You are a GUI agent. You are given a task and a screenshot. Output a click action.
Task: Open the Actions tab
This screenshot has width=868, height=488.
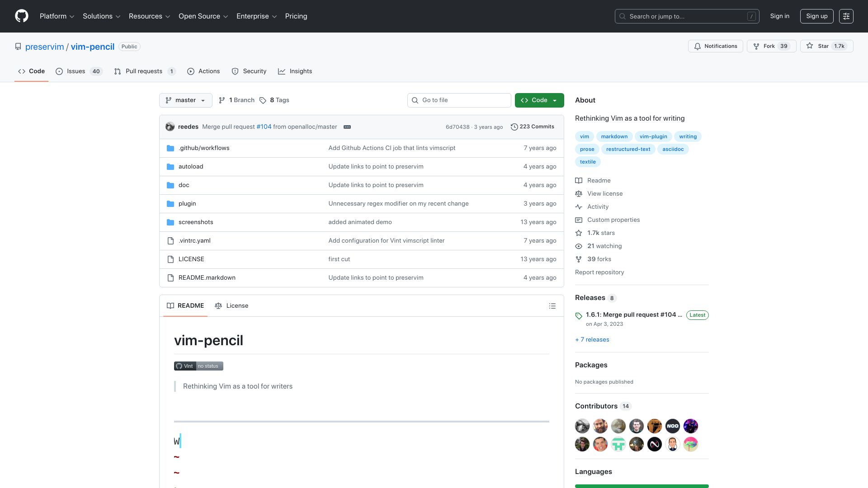(203, 71)
